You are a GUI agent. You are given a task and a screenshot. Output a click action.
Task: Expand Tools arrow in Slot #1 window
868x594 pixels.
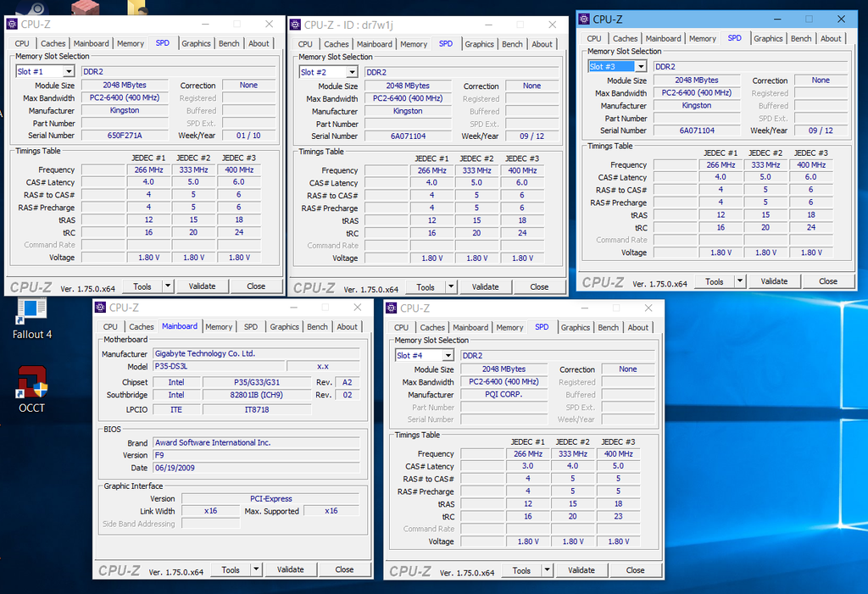point(168,286)
